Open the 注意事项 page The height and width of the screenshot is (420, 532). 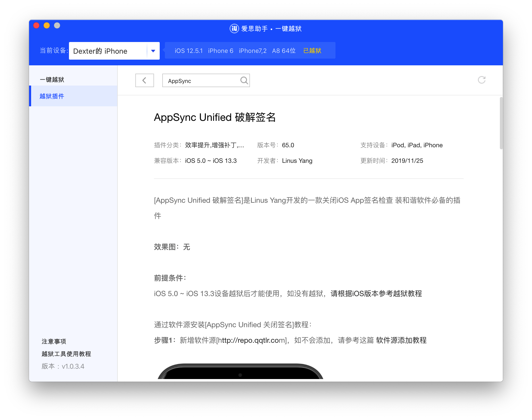click(x=53, y=341)
